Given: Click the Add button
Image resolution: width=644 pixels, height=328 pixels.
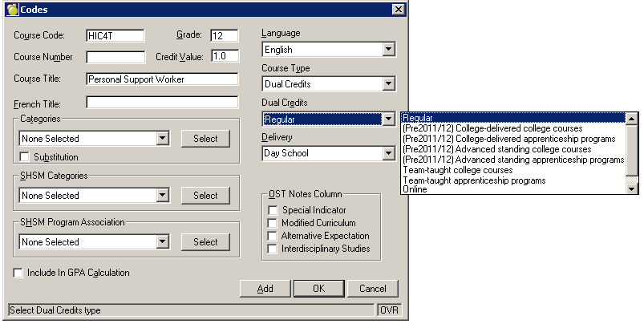Looking at the screenshot, I should pos(265,289).
